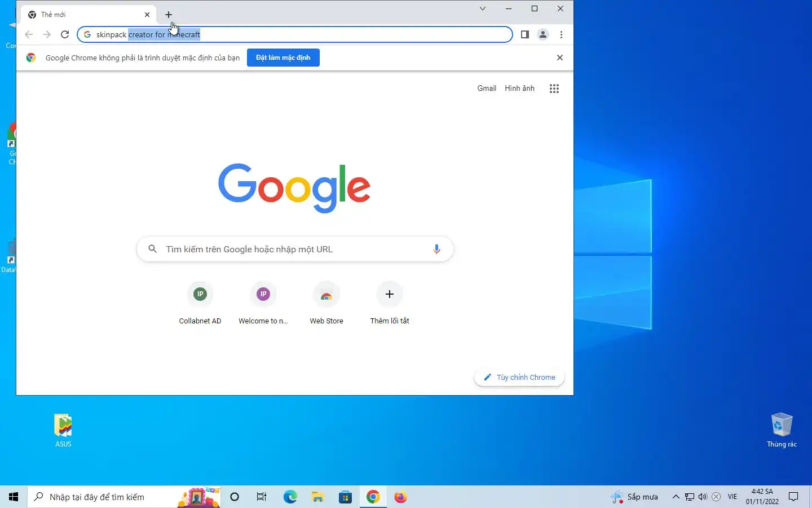The image size is (812, 508).
Task: Switch VIE input language
Action: [732, 497]
